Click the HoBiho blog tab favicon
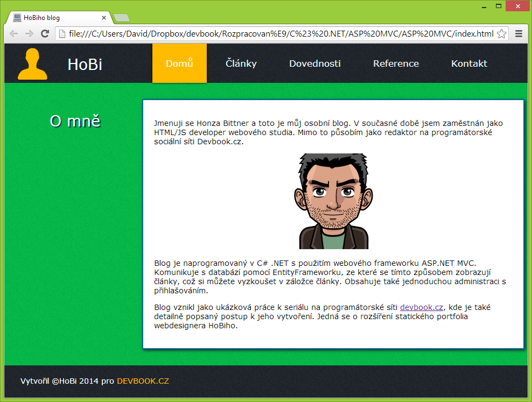532x402 pixels. (16, 17)
